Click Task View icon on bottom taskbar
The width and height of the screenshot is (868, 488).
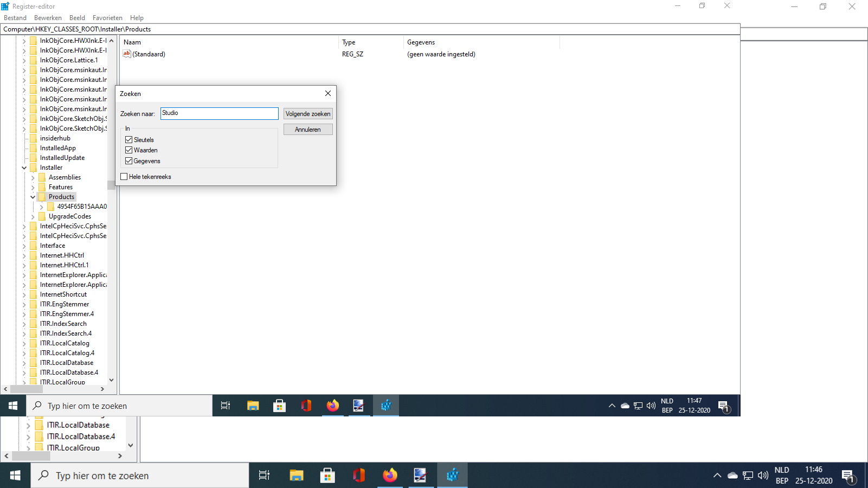tap(264, 476)
